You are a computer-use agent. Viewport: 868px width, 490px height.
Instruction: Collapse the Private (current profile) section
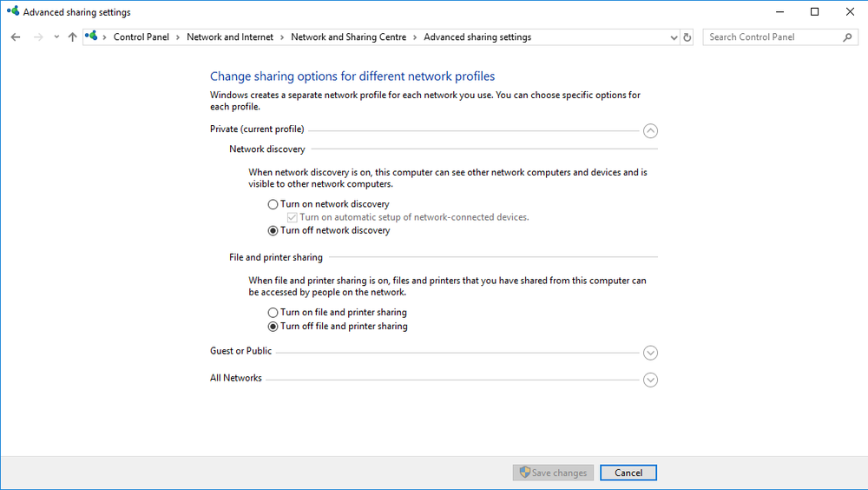650,131
